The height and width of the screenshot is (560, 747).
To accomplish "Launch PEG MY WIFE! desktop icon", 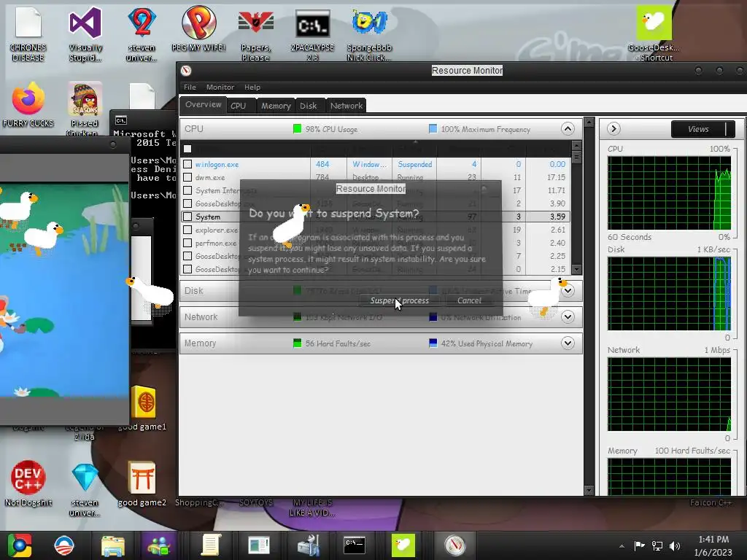I will tap(198, 28).
